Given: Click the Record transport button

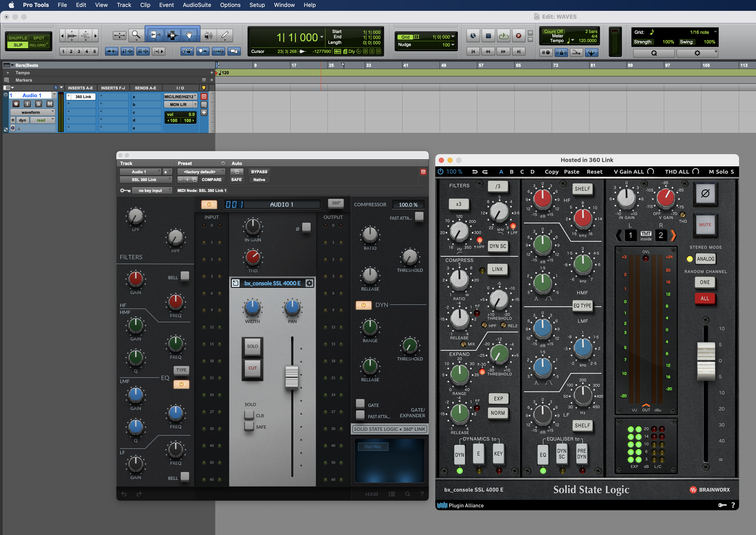Looking at the screenshot, I should pyautogui.click(x=519, y=36).
